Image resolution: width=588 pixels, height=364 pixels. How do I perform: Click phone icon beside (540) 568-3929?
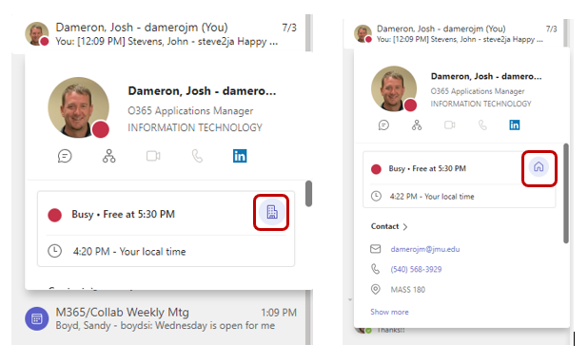pyautogui.click(x=376, y=269)
